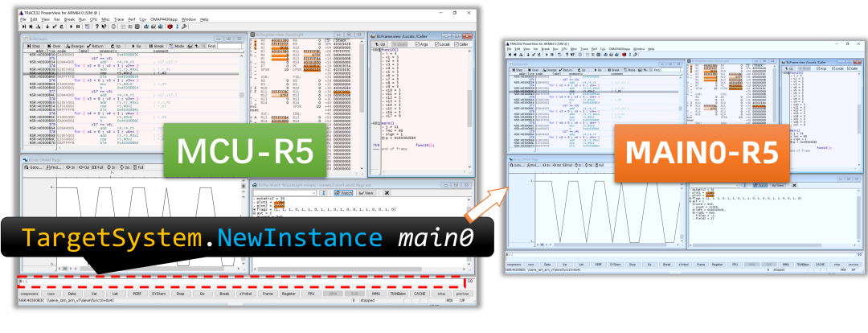Click Goto button in MCU-R5 Draw window

[x=33, y=166]
